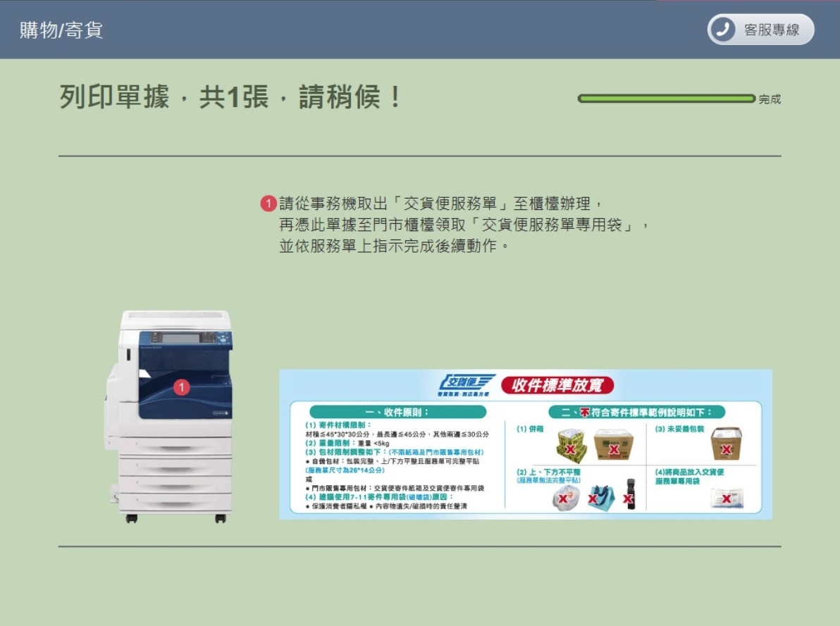Click the brown cardboard box under 併箱
Screen dimensions: 840x626
pos(613,445)
